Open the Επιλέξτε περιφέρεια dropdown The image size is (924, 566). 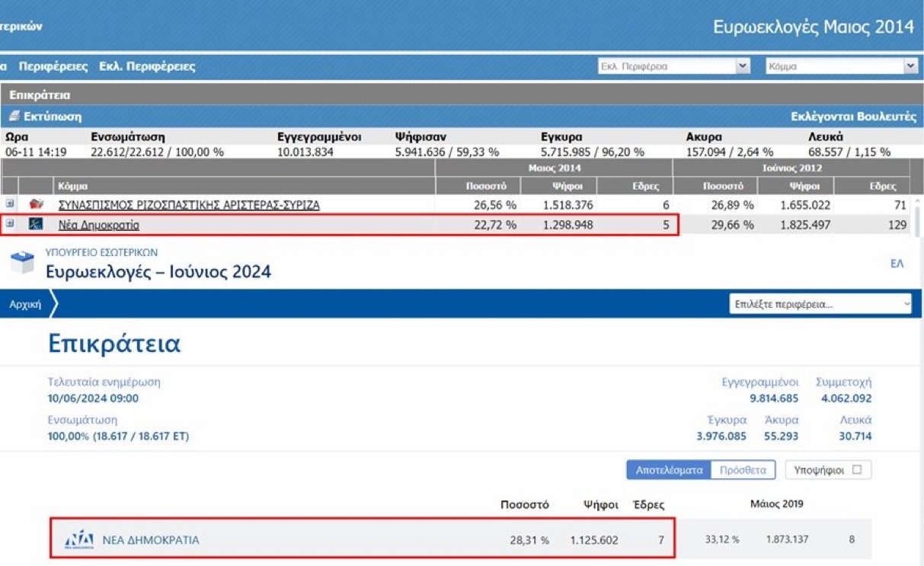tap(820, 304)
